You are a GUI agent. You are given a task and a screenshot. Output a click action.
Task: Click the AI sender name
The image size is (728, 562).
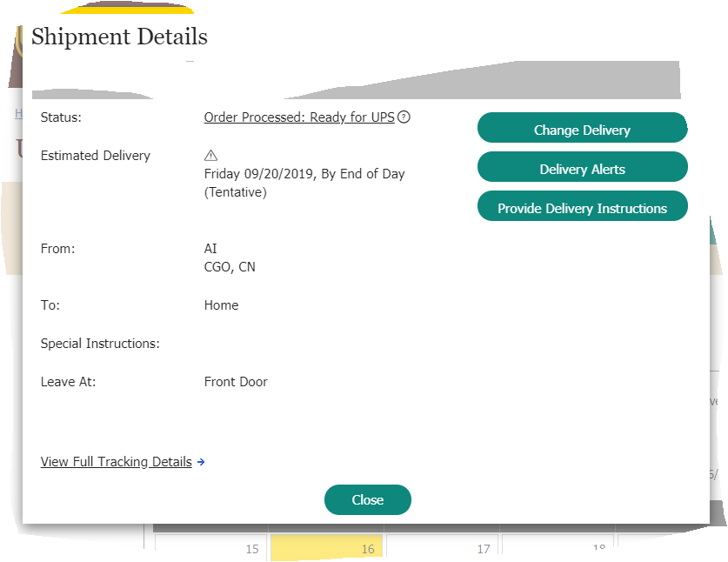click(x=210, y=249)
